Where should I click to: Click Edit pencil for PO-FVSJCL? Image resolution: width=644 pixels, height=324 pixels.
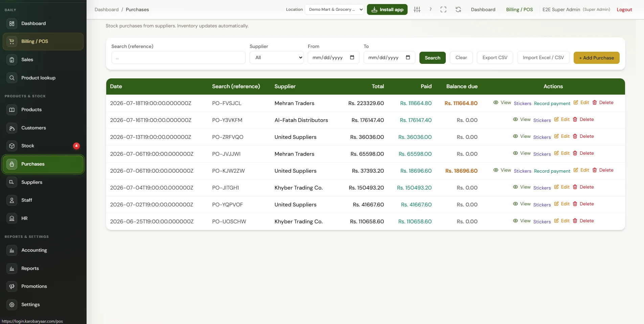point(576,102)
